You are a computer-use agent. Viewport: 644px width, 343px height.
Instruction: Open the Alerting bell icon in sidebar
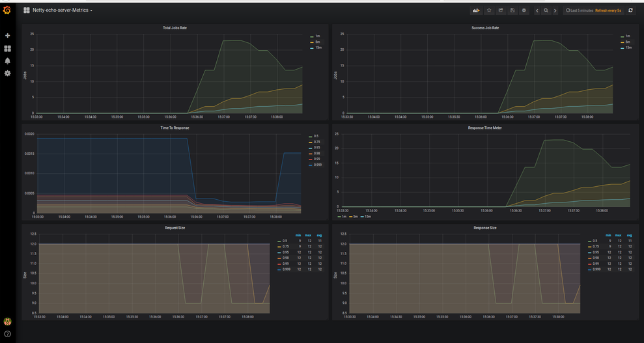7,61
